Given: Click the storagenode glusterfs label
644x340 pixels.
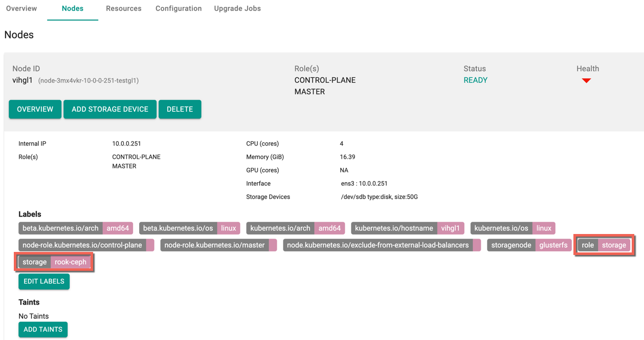Looking at the screenshot, I should click(x=529, y=245).
